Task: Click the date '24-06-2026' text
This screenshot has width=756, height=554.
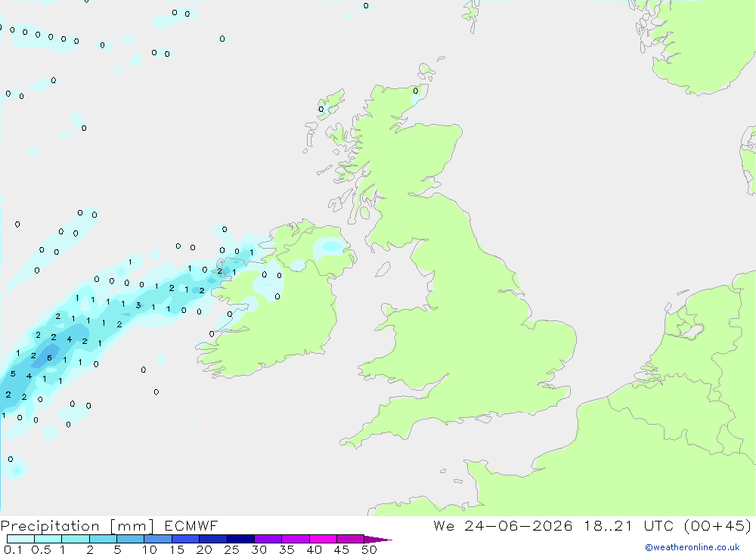Action: tap(519, 525)
